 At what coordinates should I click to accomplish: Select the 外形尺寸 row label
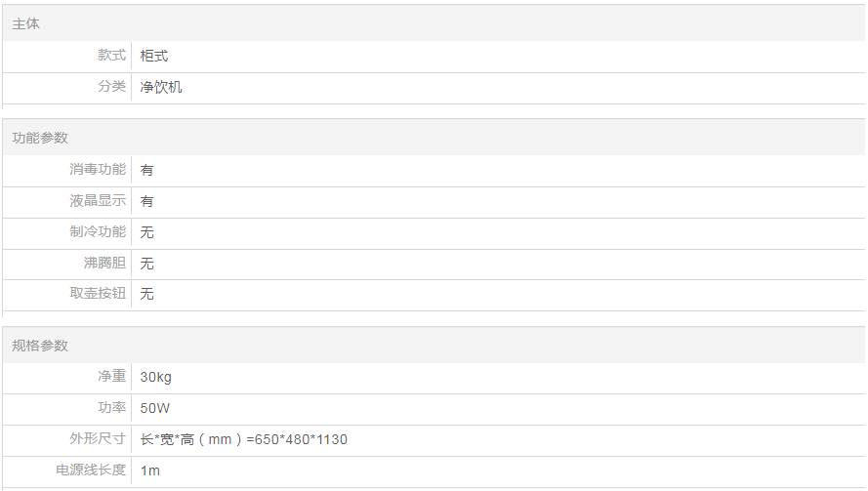(x=98, y=439)
